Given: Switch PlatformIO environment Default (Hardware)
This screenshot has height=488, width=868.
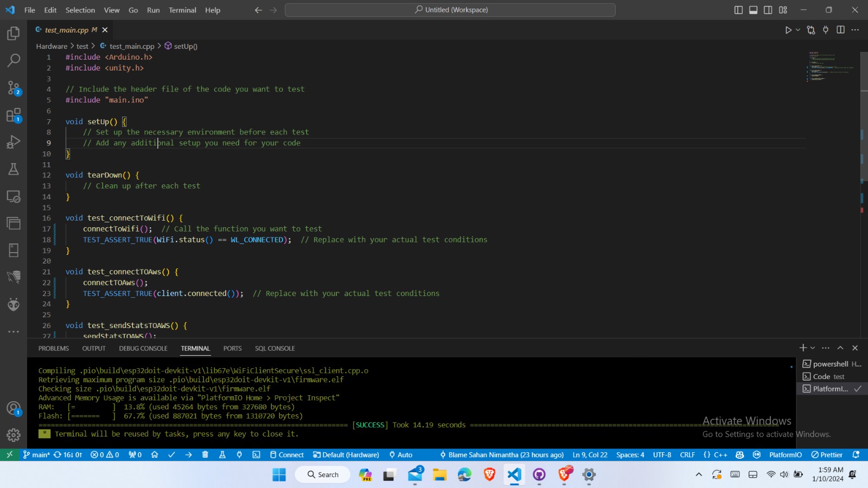Looking at the screenshot, I should pyautogui.click(x=346, y=455).
